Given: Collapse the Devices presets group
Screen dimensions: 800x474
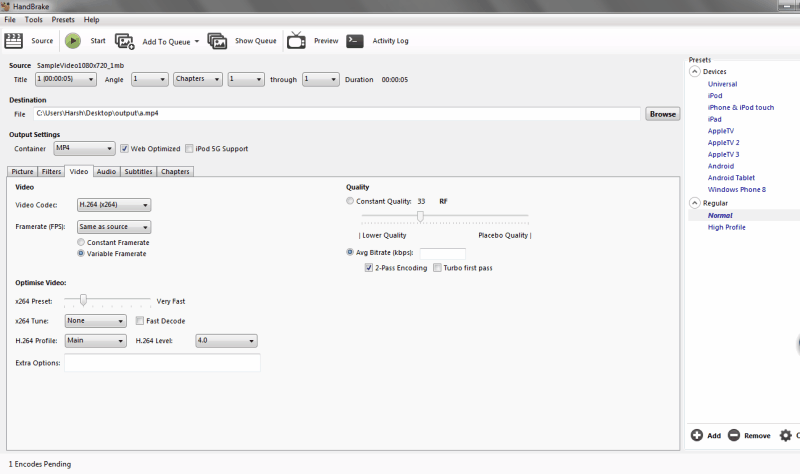Looking at the screenshot, I should [694, 71].
